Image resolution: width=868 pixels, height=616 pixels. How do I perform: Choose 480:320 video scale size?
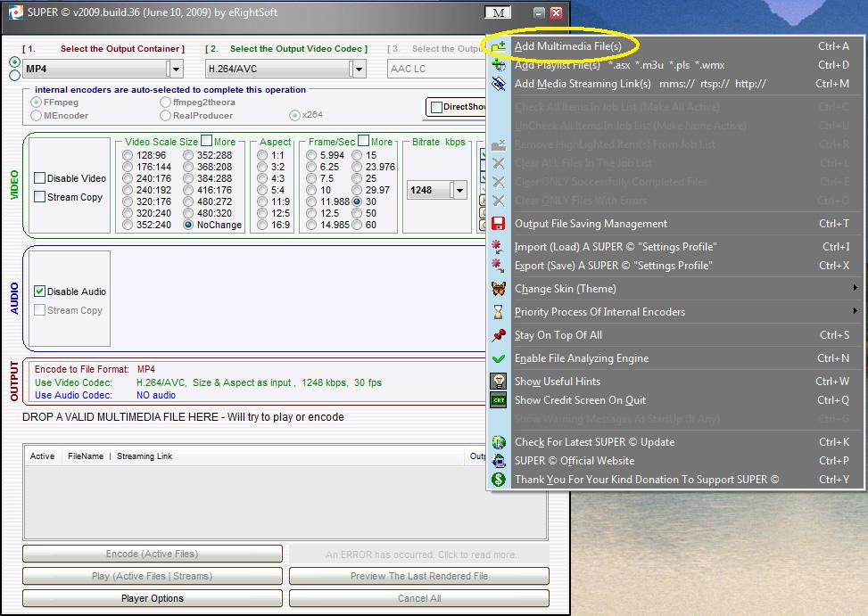tap(188, 213)
